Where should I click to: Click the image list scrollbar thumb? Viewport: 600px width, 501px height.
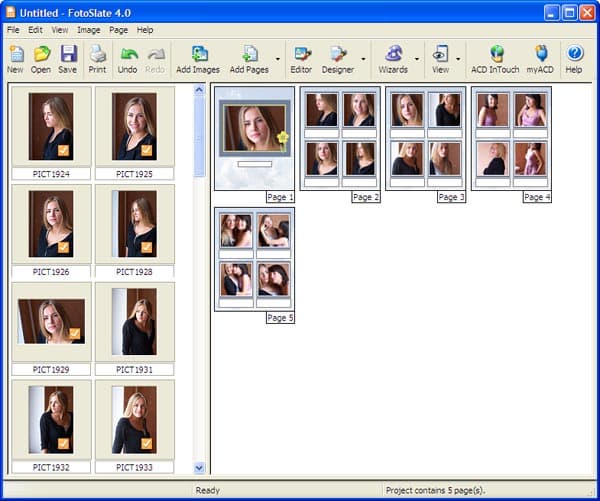click(199, 136)
